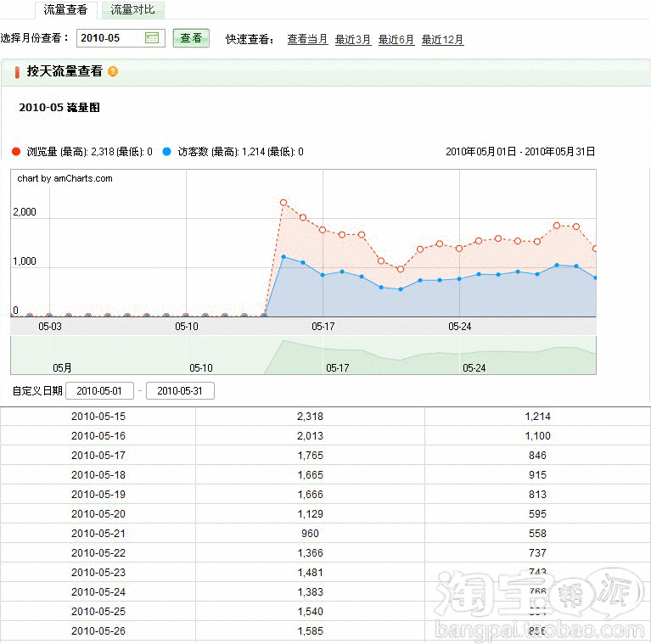Click the start date field 2010-05-01

click(x=99, y=391)
